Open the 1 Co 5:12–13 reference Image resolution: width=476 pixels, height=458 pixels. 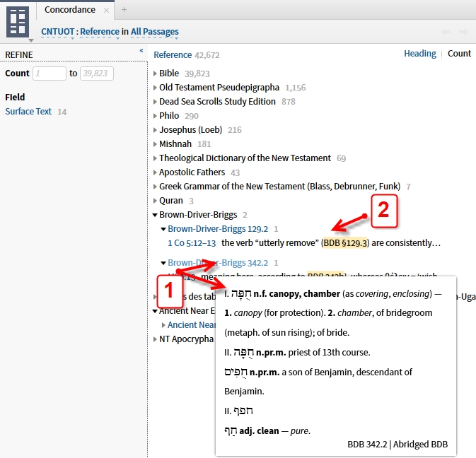(x=192, y=243)
